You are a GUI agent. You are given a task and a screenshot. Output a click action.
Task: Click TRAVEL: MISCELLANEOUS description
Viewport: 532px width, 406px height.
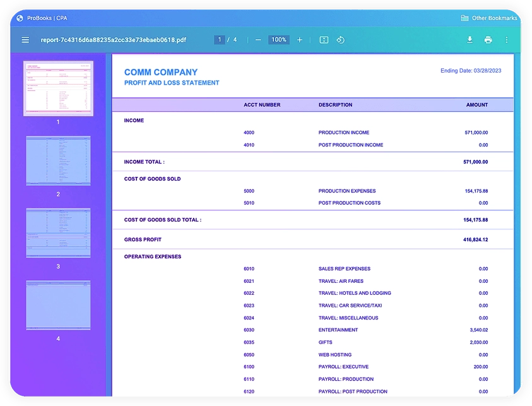pos(348,318)
